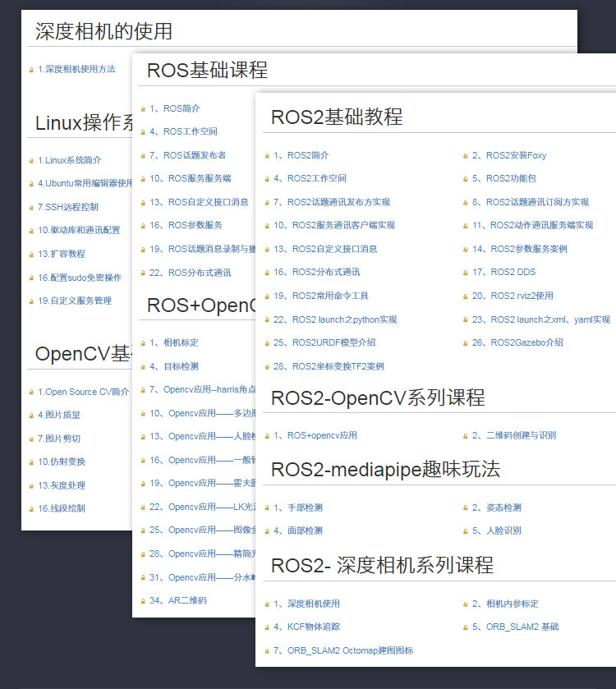Click the ROS2基础教程 section heading

(337, 117)
